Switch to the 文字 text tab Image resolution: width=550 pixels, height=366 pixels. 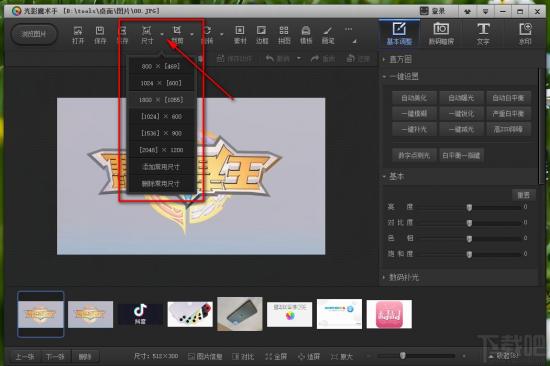(x=483, y=34)
